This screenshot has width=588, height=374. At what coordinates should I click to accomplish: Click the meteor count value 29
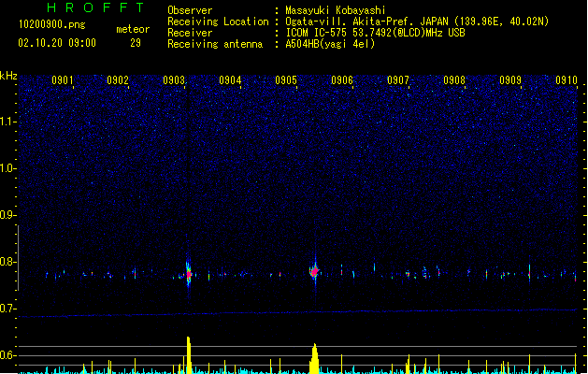136,43
